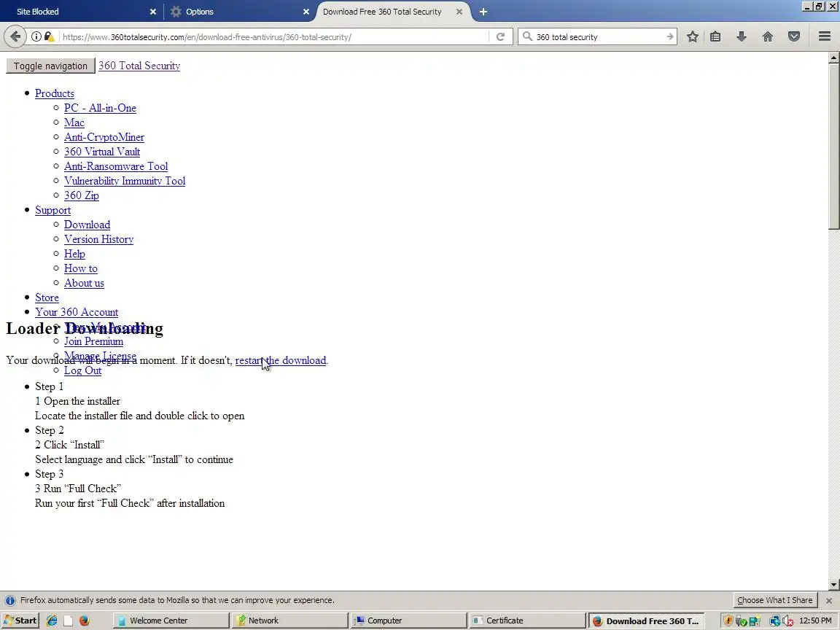
Task: Open the Firefox hamburger menu
Action: point(825,36)
